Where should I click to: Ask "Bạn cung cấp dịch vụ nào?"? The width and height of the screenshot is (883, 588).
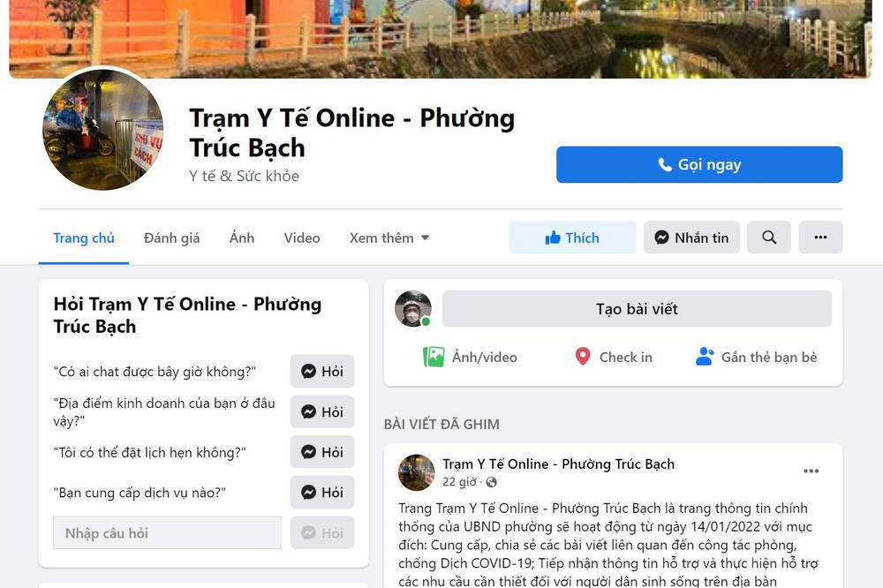322,493
